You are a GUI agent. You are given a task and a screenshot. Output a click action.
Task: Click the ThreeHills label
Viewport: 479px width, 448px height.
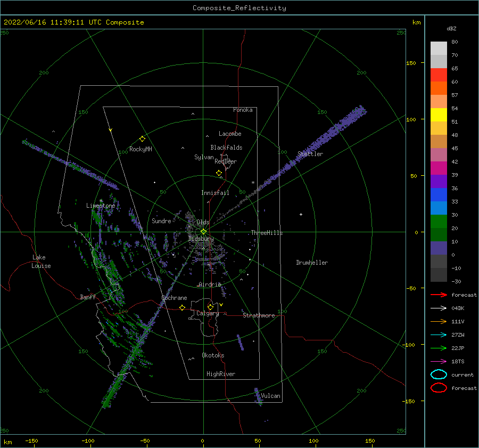[x=267, y=233]
